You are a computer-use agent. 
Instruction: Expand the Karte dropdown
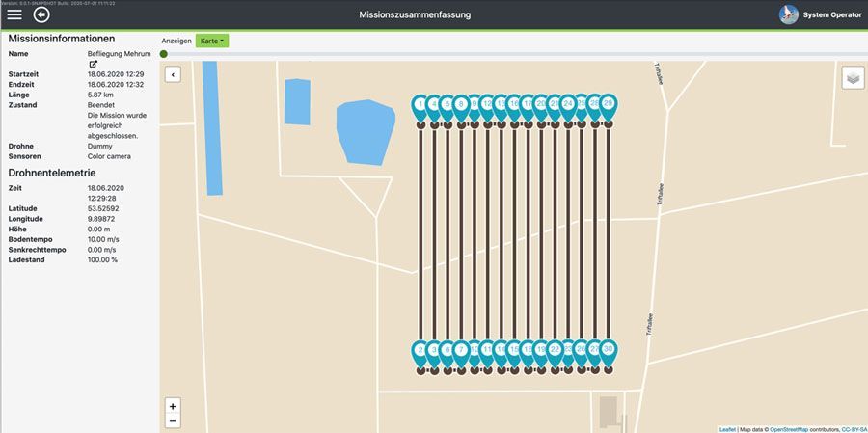point(211,41)
